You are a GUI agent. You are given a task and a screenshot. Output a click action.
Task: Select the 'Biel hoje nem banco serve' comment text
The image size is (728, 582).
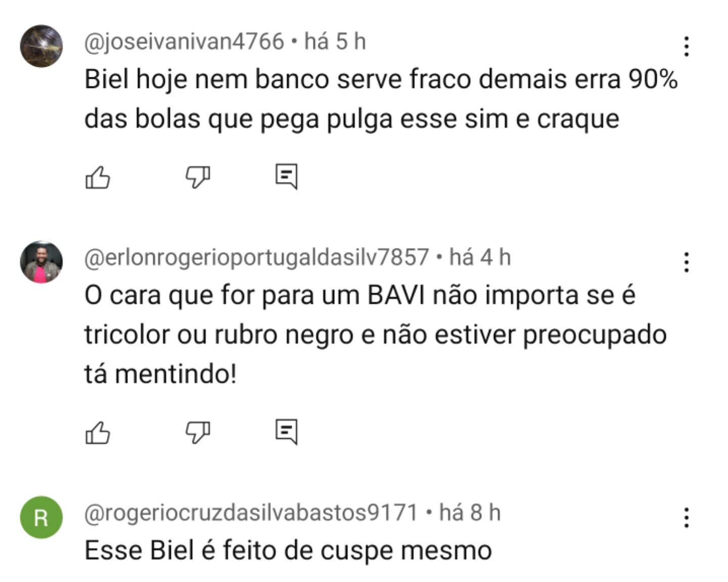381,100
